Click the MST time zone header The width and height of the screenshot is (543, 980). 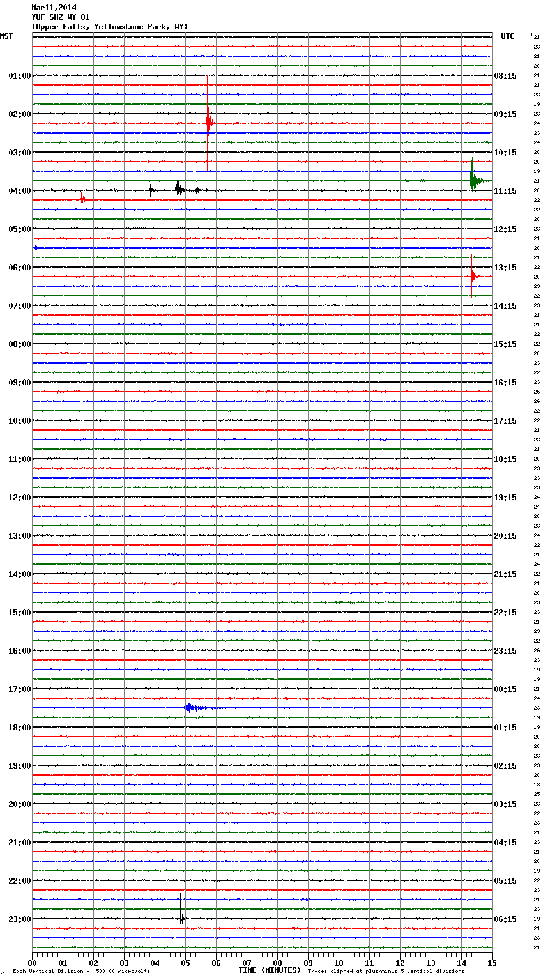click(6, 36)
